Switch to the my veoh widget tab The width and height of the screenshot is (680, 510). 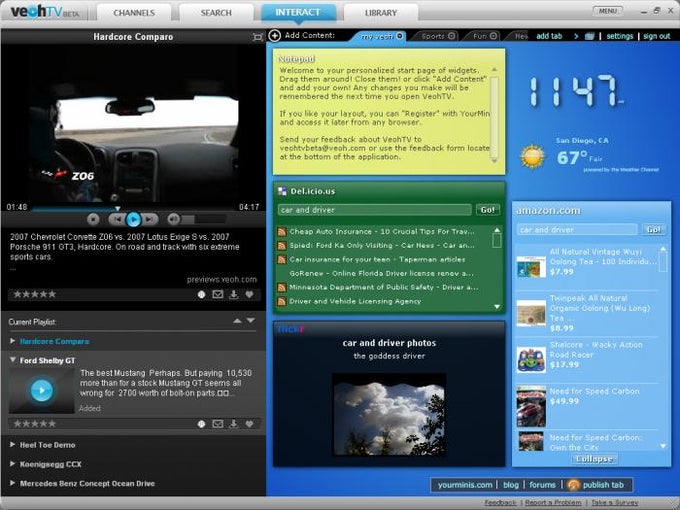[376, 36]
